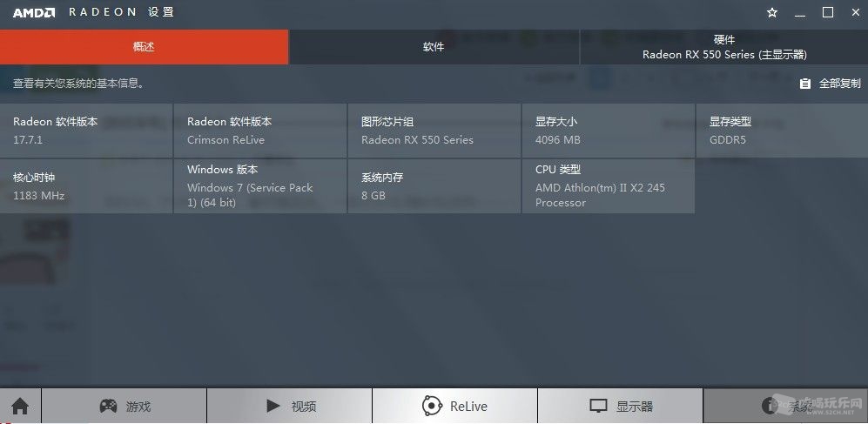Open the ReLive section label
The image size is (868, 424).
[469, 407]
